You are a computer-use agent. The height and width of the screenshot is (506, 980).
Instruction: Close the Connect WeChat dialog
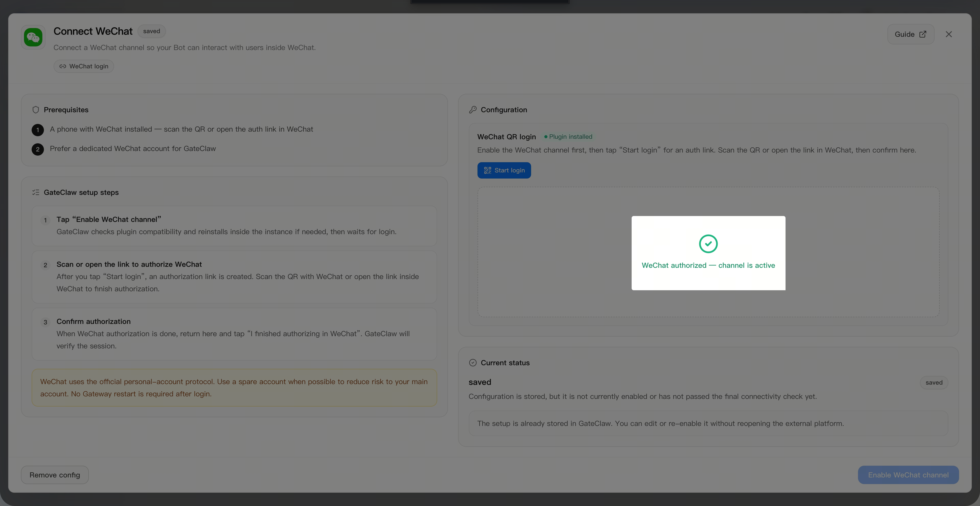click(948, 34)
